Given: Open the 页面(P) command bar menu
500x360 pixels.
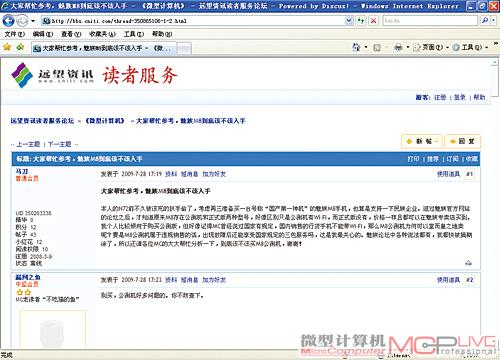Looking at the screenshot, I should (x=431, y=47).
